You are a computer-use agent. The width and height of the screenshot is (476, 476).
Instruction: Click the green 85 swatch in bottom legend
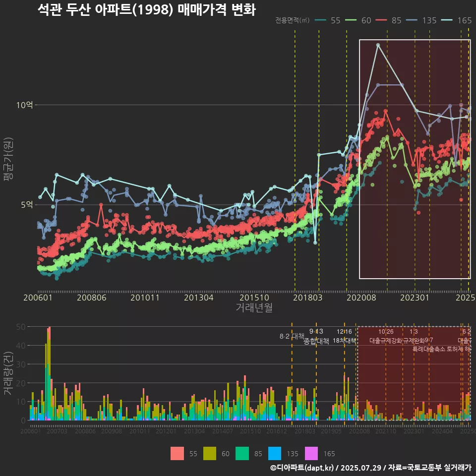(242, 454)
